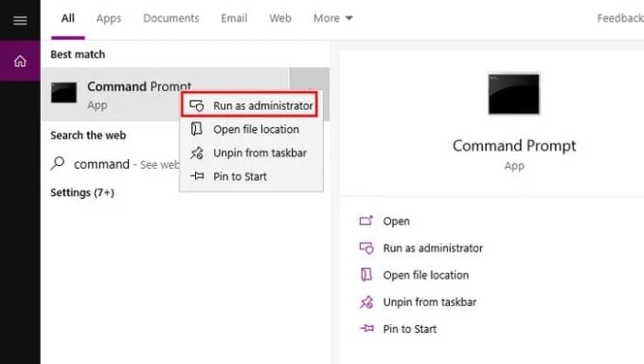This screenshot has height=364, width=644.
Task: Open the Feedback link
Action: click(620, 19)
